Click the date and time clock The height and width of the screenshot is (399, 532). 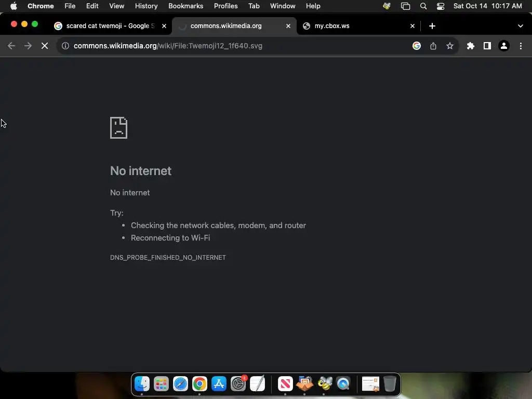(x=487, y=6)
